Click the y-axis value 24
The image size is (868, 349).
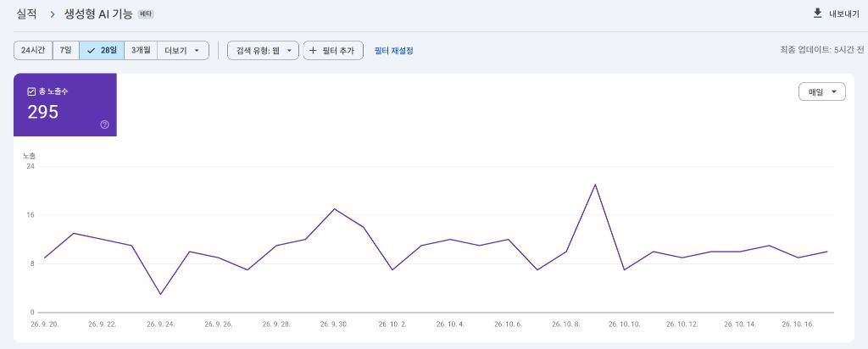31,166
